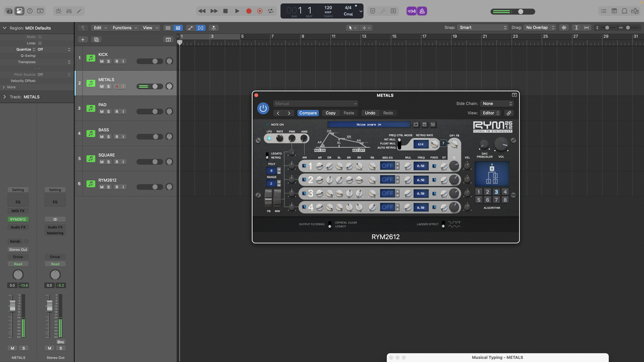
Task: Open the Functions menu dropdown
Action: point(125,28)
